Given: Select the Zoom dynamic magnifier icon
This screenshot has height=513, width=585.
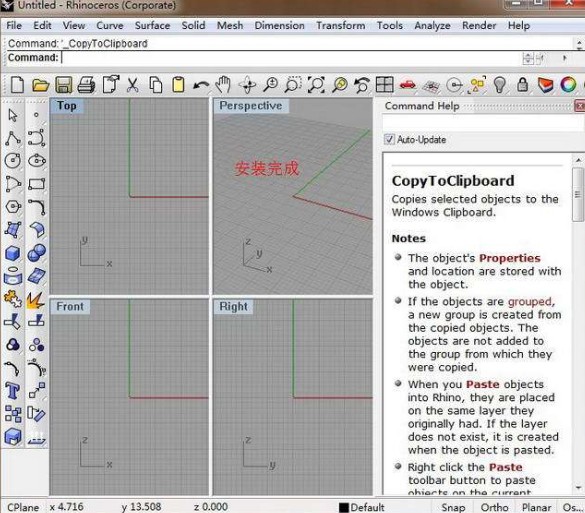Looking at the screenshot, I should pos(270,85).
